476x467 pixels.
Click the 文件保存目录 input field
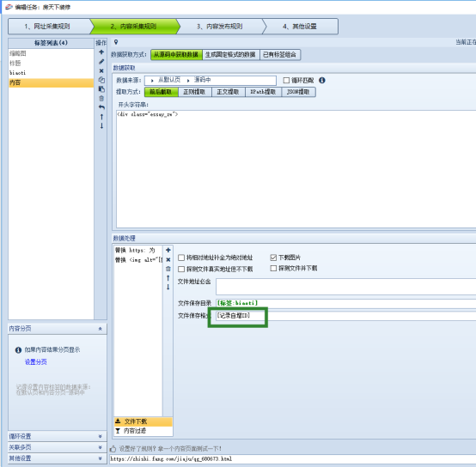point(345,303)
